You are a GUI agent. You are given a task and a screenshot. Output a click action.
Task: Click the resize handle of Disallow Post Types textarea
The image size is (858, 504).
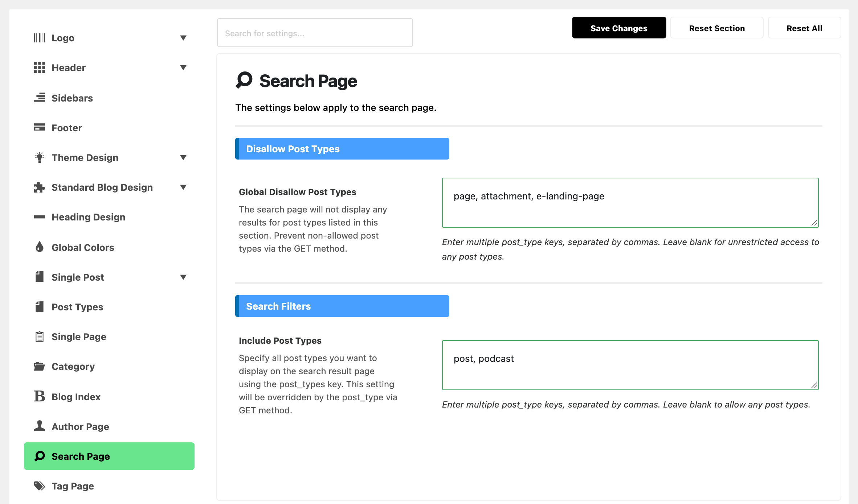(814, 223)
